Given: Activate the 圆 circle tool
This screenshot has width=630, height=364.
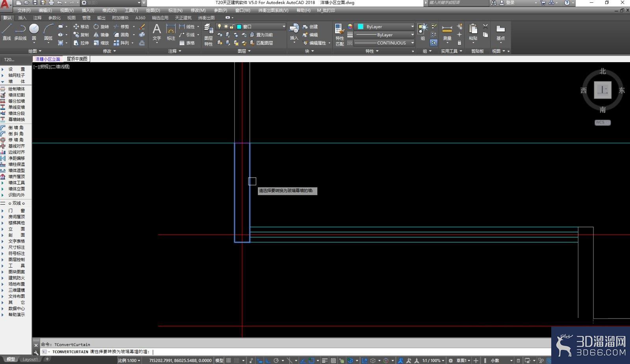Looking at the screenshot, I should click(34, 32).
